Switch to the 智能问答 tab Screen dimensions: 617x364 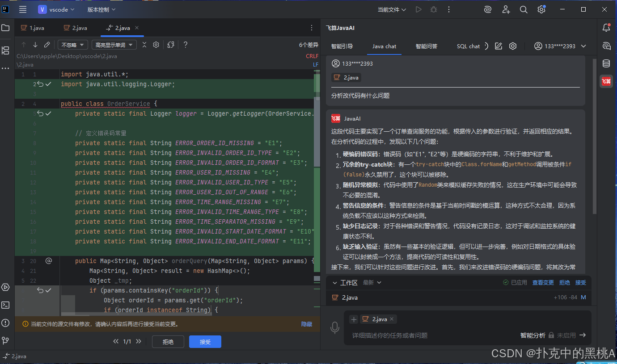[427, 46]
